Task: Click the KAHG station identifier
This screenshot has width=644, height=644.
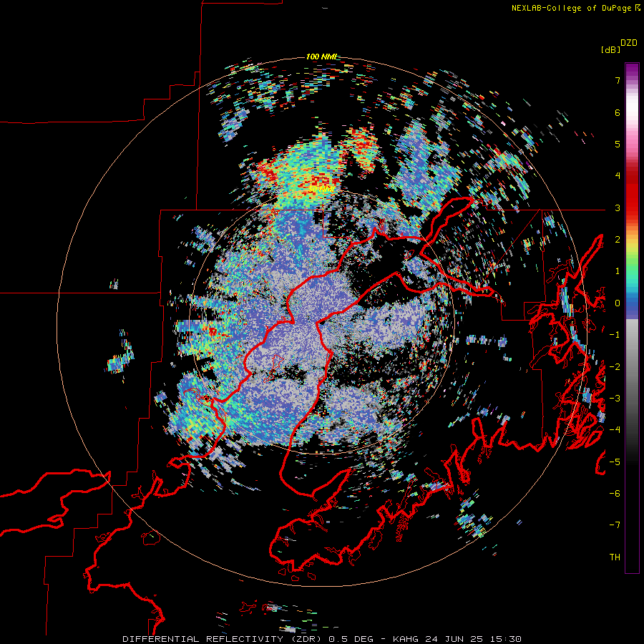Action: pyautogui.click(x=405, y=639)
